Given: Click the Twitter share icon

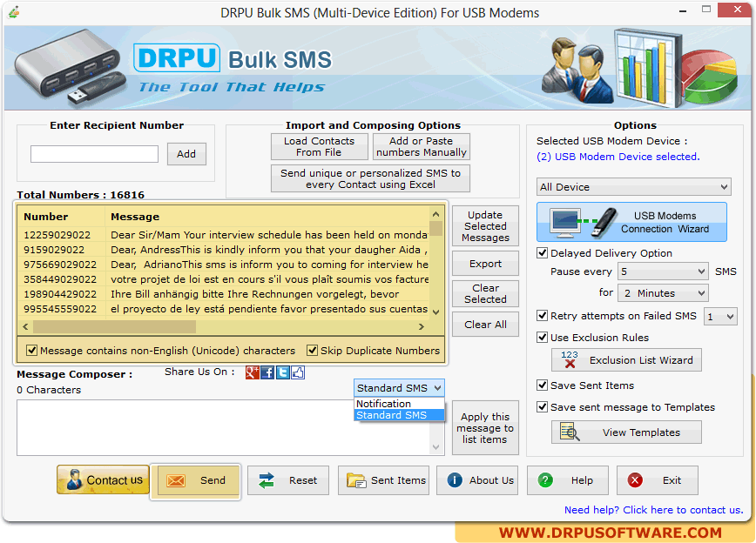Looking at the screenshot, I should pyautogui.click(x=282, y=372).
